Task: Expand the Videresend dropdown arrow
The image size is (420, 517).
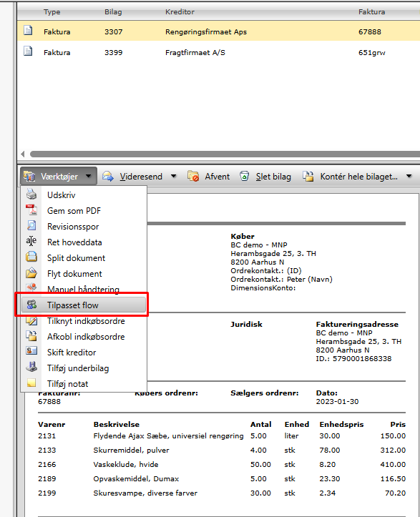Action: (174, 176)
